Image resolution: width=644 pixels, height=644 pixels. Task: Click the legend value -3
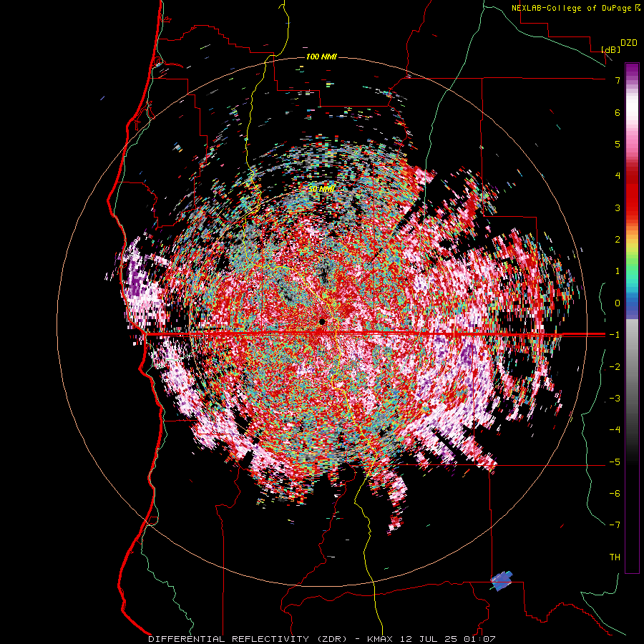(x=615, y=398)
